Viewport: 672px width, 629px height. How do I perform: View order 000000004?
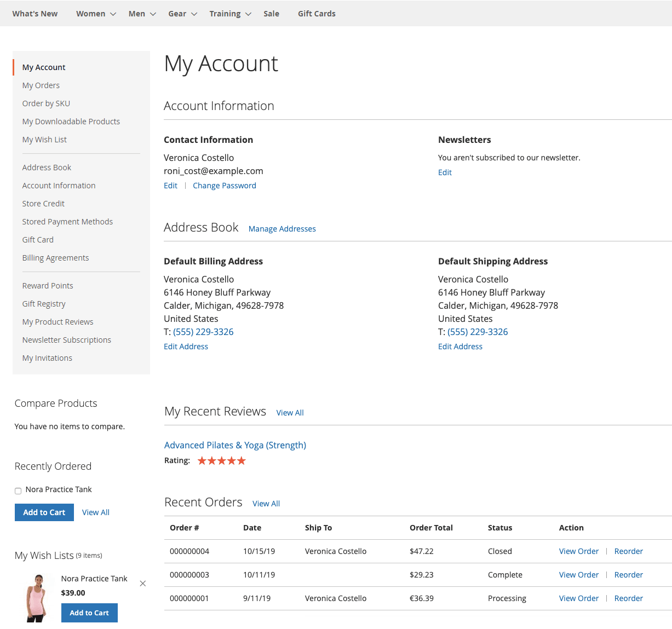pyautogui.click(x=579, y=551)
